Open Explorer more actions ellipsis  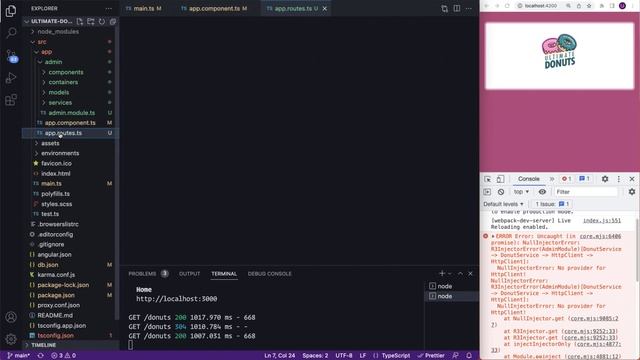pyautogui.click(x=109, y=8)
